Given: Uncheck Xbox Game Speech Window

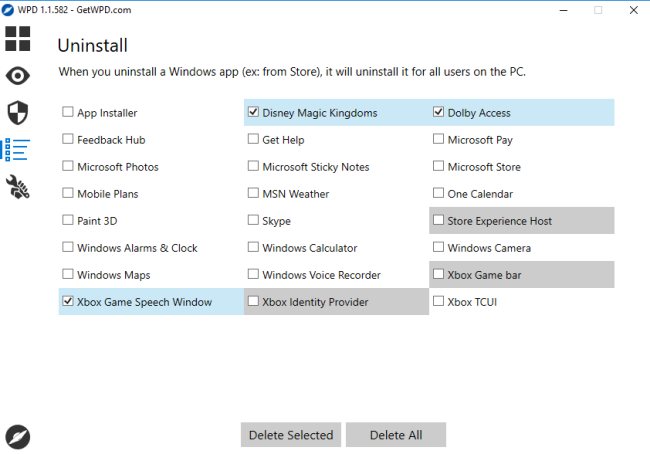Looking at the screenshot, I should [x=68, y=301].
